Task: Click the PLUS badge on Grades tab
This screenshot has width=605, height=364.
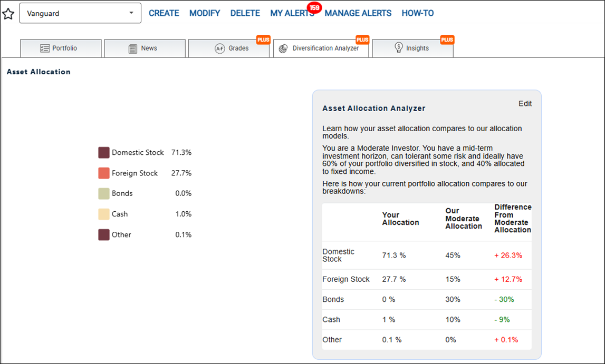Action: point(263,40)
